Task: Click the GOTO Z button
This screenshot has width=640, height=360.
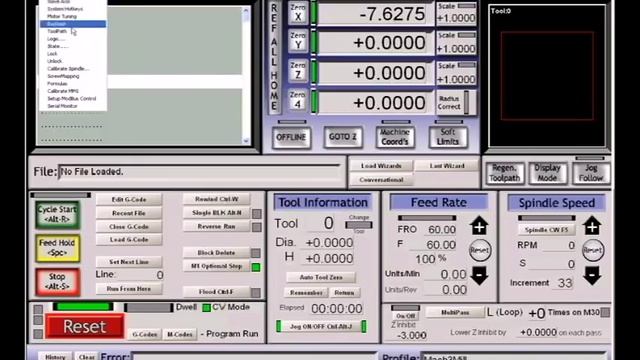Action: [x=343, y=137]
